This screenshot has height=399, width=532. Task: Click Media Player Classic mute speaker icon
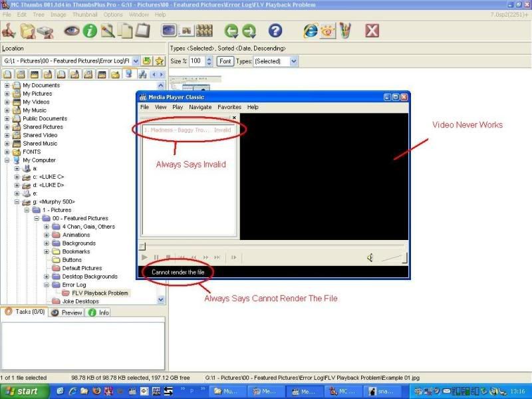(x=370, y=258)
